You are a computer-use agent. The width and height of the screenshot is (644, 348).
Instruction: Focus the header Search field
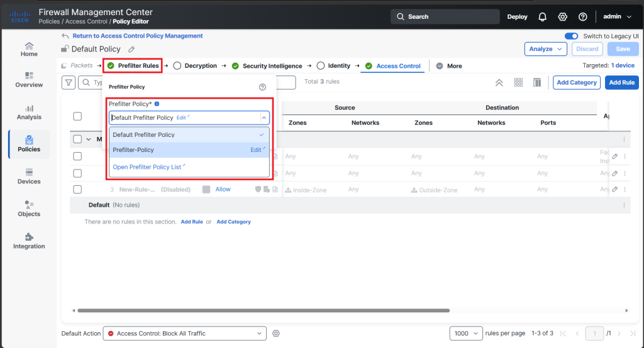(x=445, y=17)
